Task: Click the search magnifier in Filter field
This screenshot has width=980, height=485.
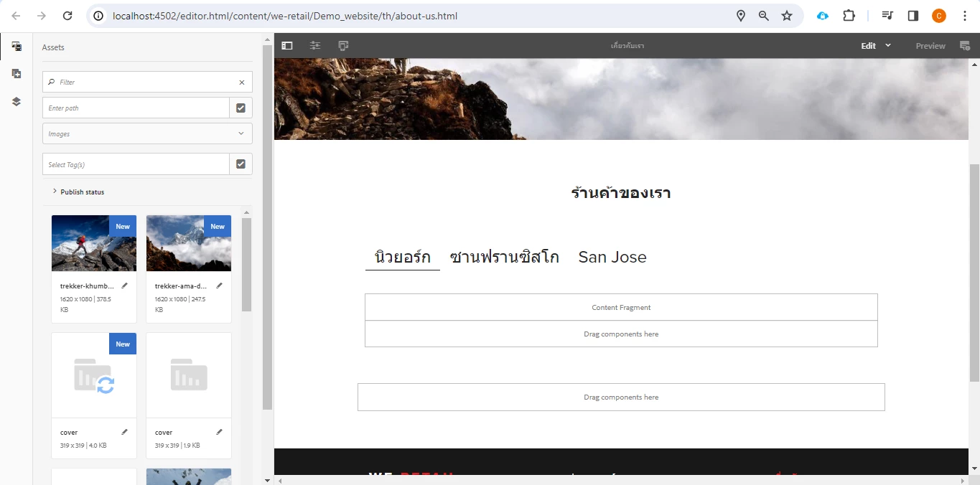Action: (52, 82)
